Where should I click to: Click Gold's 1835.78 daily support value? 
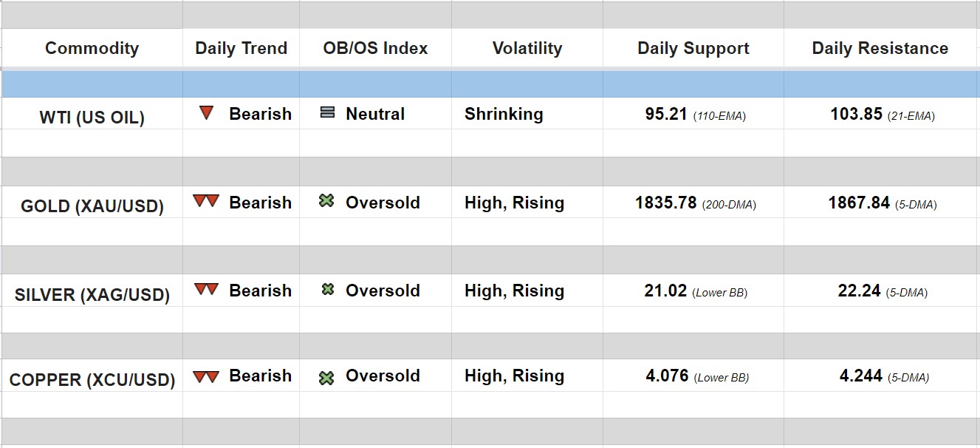[666, 203]
